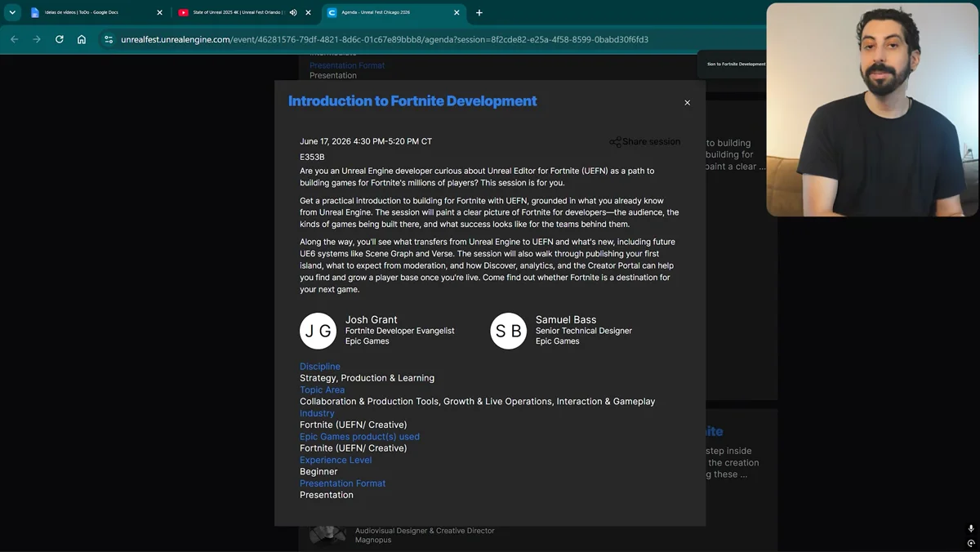Open the browser tab search dropdown
980x552 pixels.
pos(12,12)
